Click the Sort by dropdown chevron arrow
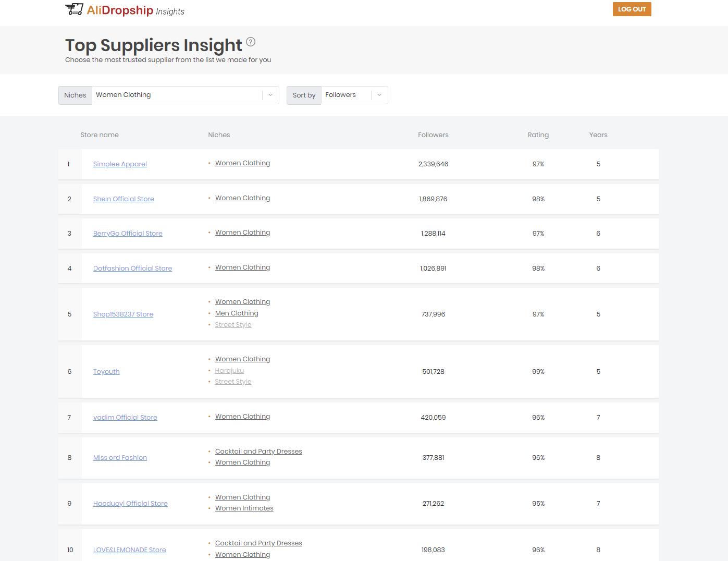The width and height of the screenshot is (728, 561). coord(379,95)
